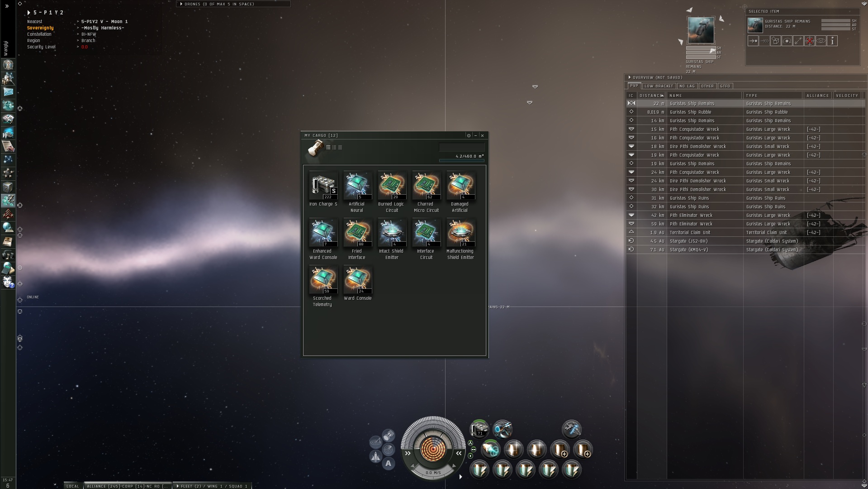Open the Local chat tab

73,486
